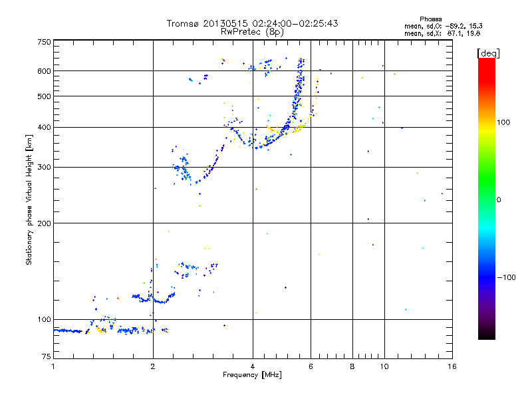The image size is (532, 399).
Task: Click the green zero region of color bar
Action: tap(487, 199)
